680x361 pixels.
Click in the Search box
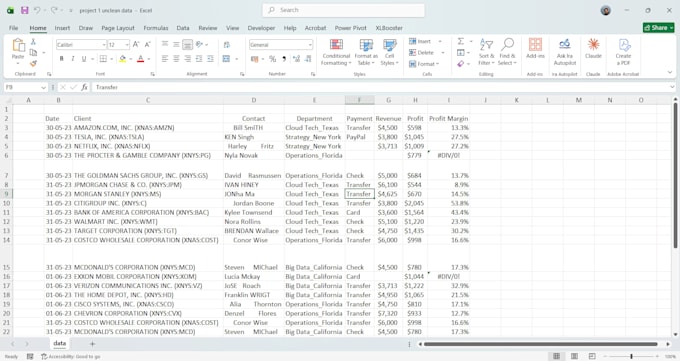coord(343,10)
